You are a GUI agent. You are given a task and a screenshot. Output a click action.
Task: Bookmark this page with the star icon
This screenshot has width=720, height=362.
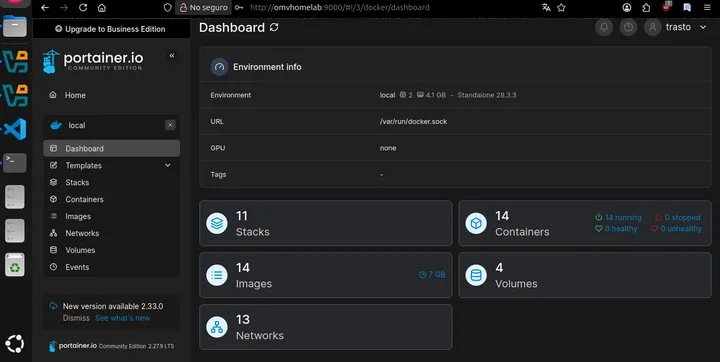coord(561,7)
